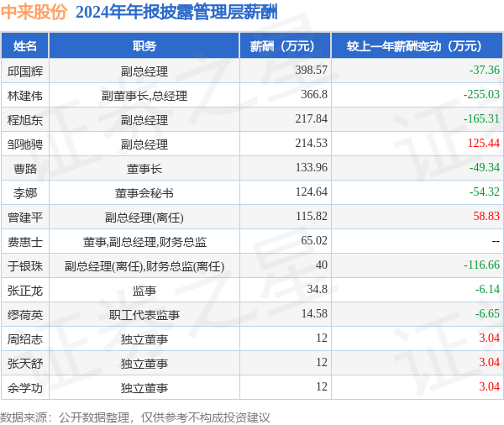Select 邱国辉's position '副总经理'
This screenshot has height=425, width=504.
144,71
